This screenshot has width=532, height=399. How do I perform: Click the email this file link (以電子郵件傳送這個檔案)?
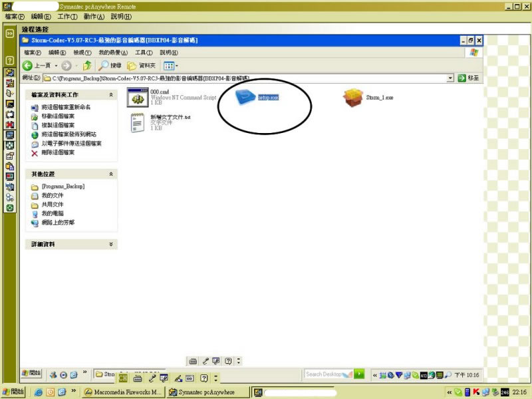[71, 144]
